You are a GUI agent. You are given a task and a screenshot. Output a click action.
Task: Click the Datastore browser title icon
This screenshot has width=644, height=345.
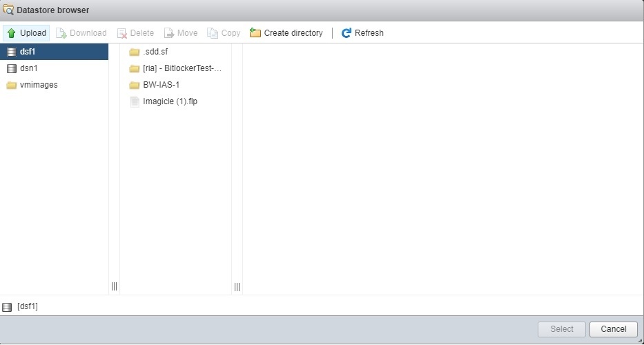pos(8,10)
